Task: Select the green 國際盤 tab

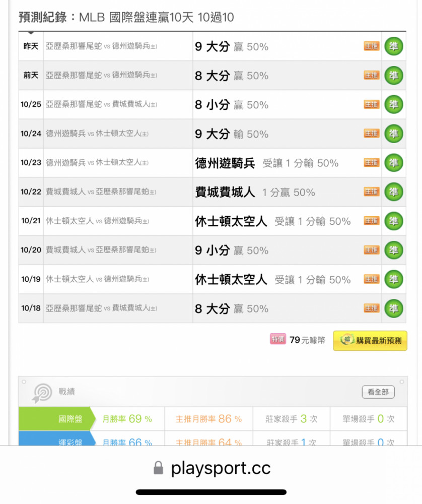Action: (57, 419)
